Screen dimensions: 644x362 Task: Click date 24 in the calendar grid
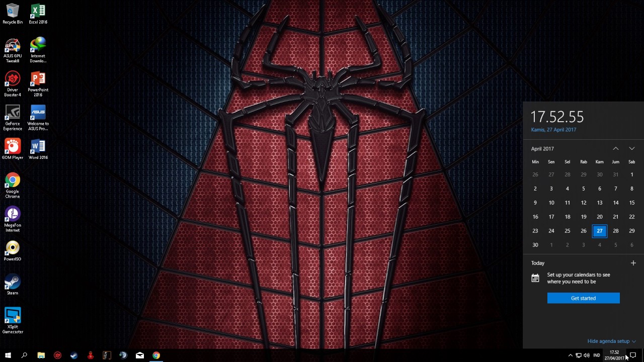551,231
